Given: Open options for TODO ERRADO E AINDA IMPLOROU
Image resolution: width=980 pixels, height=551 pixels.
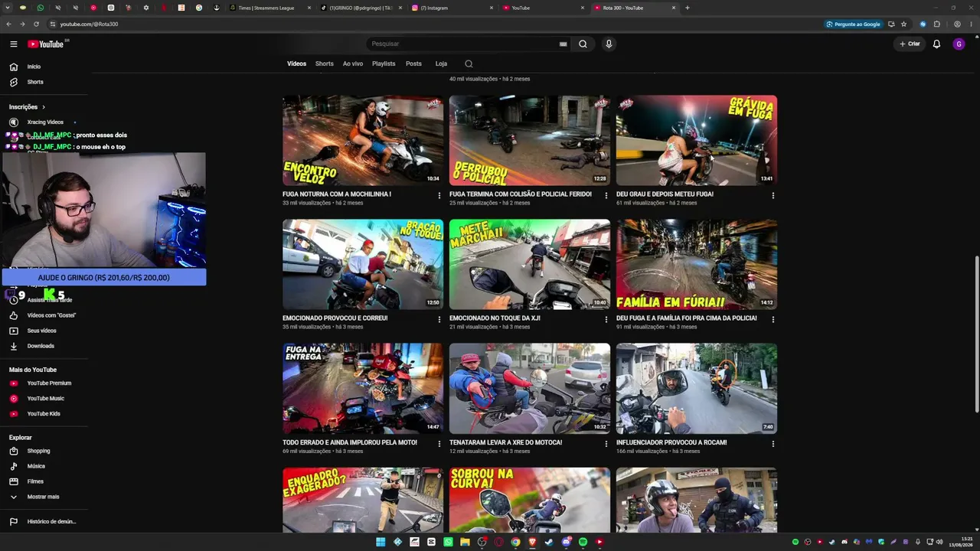Looking at the screenshot, I should [439, 444].
